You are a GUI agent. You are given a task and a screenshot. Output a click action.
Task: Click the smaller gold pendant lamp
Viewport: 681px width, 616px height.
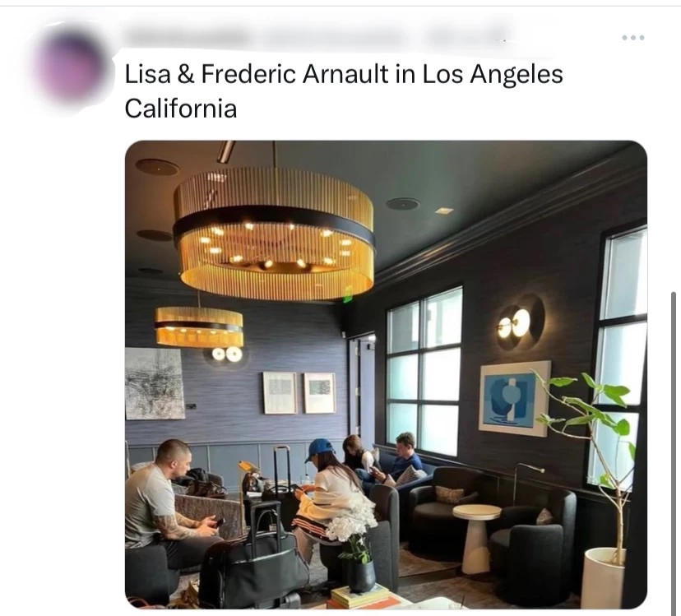point(199,327)
